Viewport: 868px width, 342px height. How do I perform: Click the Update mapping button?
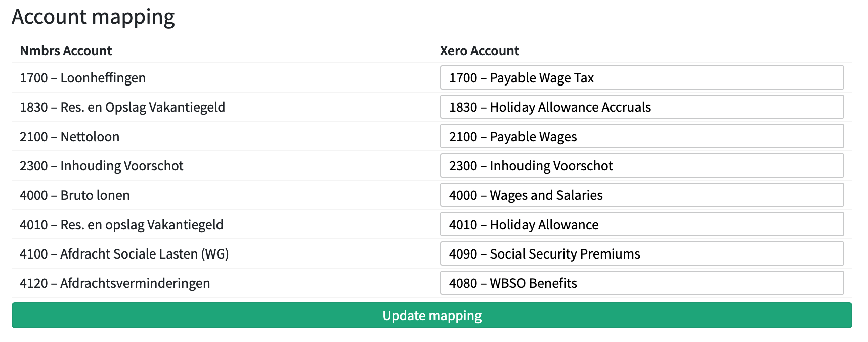click(431, 316)
